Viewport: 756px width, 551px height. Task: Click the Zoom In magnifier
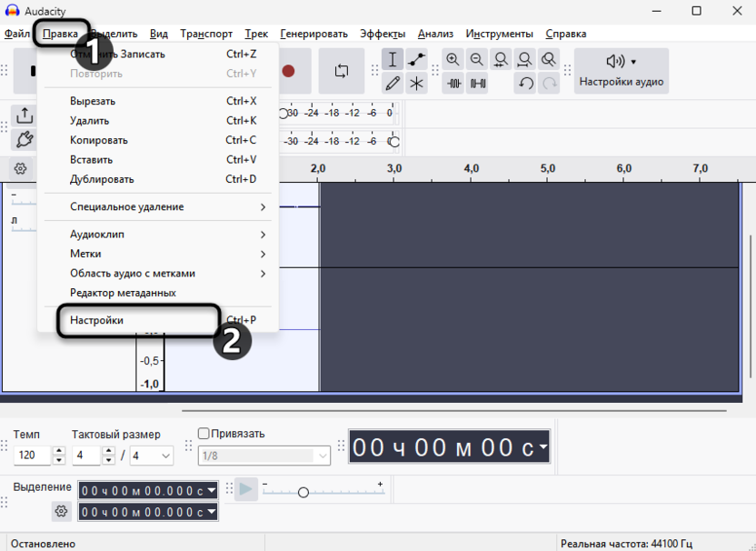(453, 60)
